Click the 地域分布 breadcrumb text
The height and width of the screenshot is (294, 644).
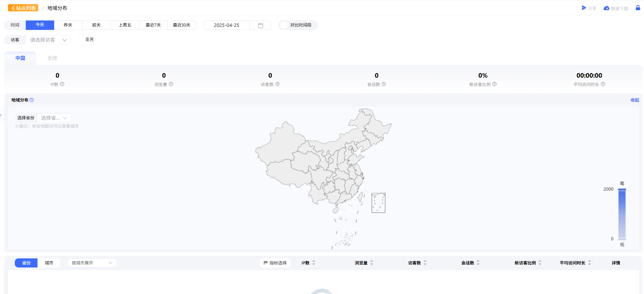(57, 8)
